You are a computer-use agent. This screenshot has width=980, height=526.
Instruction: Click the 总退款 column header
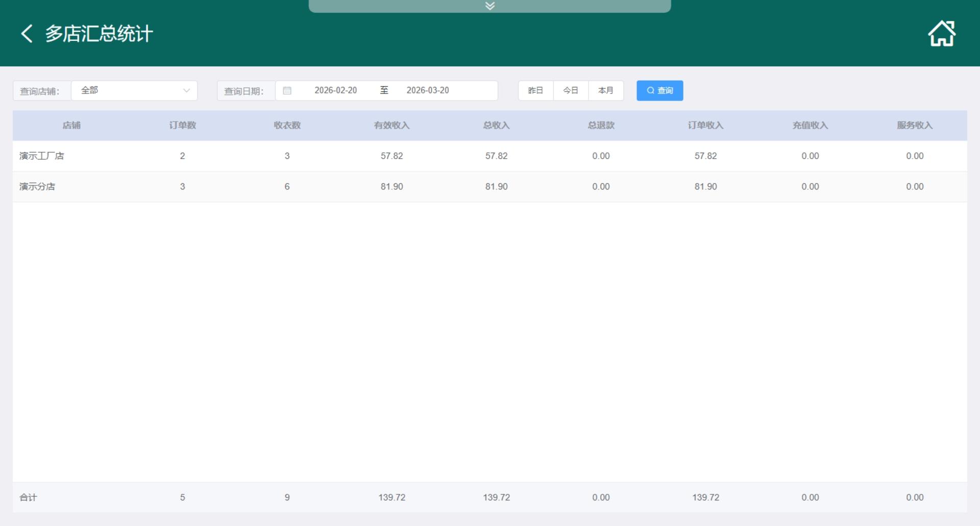tap(601, 125)
